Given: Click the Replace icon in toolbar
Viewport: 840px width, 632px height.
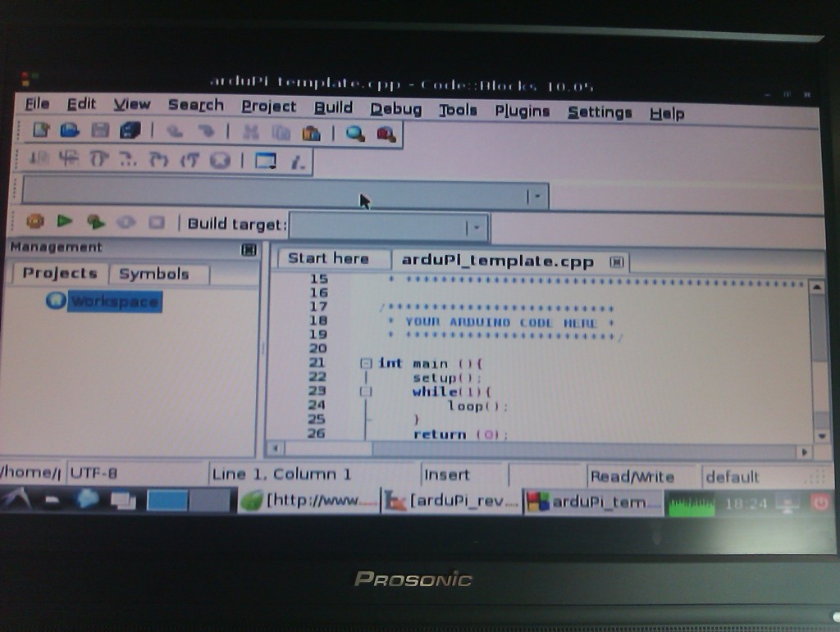Looking at the screenshot, I should point(386,133).
